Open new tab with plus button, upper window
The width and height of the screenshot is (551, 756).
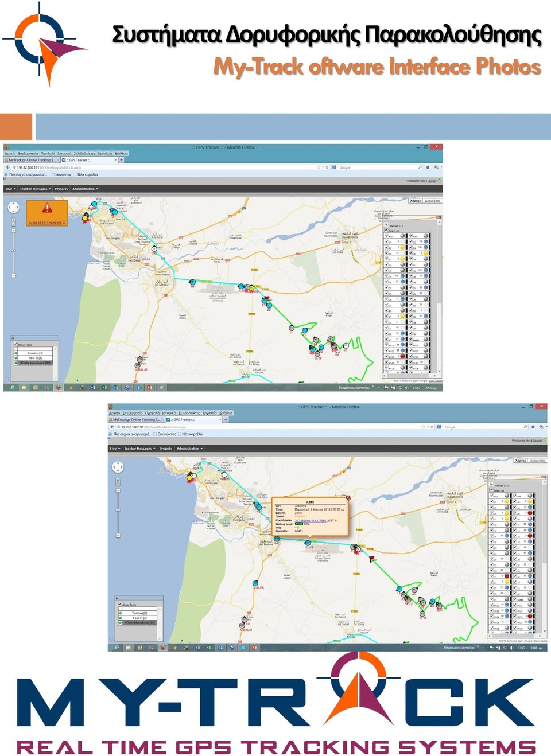[x=121, y=160]
